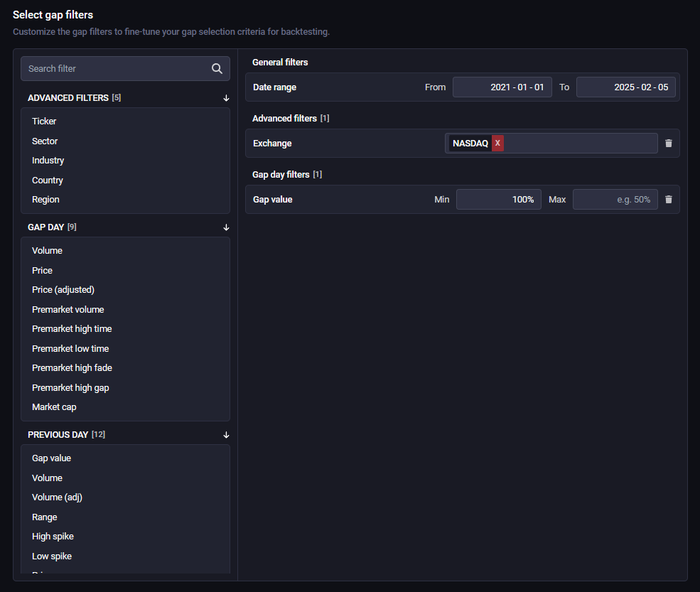Add the Sector filter
Image resolution: width=700 pixels, height=592 pixels.
(x=45, y=141)
